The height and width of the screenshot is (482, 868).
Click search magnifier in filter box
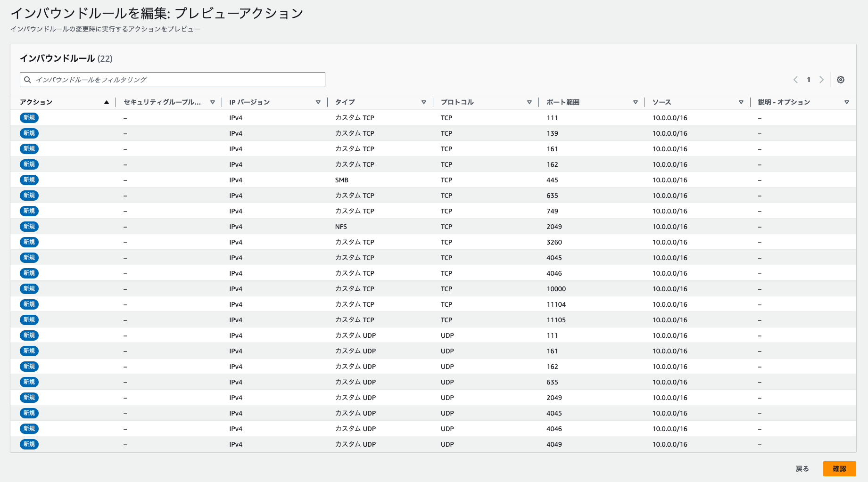pos(28,80)
